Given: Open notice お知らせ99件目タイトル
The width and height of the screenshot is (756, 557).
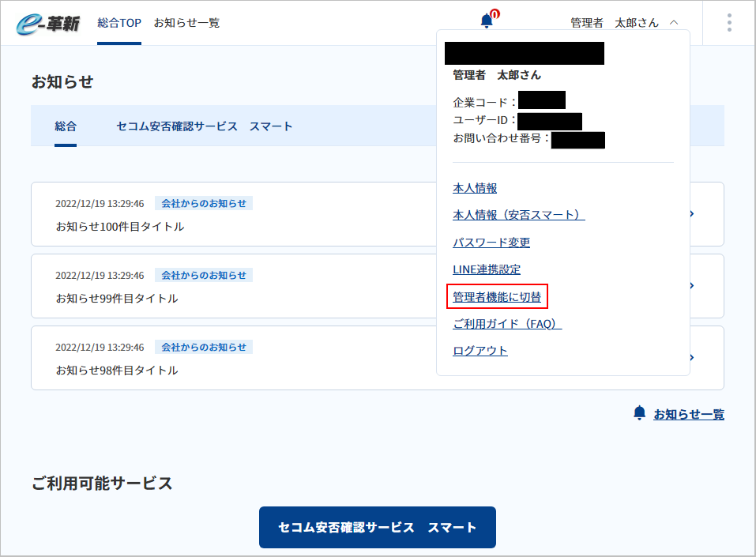Looking at the screenshot, I should [117, 298].
